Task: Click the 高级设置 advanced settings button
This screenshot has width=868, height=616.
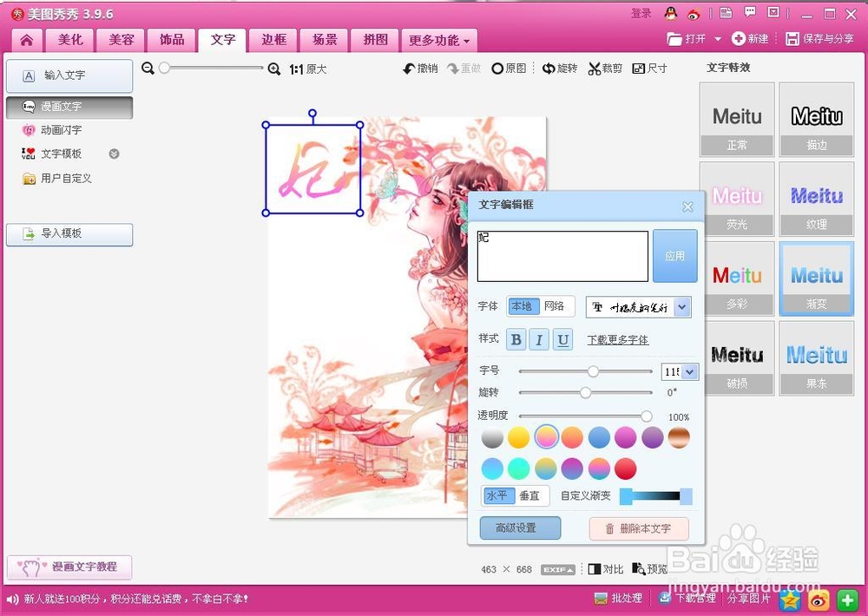Action: [520, 528]
